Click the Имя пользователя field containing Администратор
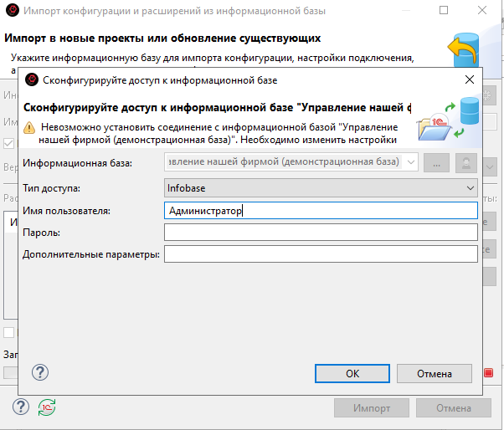Screen dimensions: 504x430 pos(321,212)
